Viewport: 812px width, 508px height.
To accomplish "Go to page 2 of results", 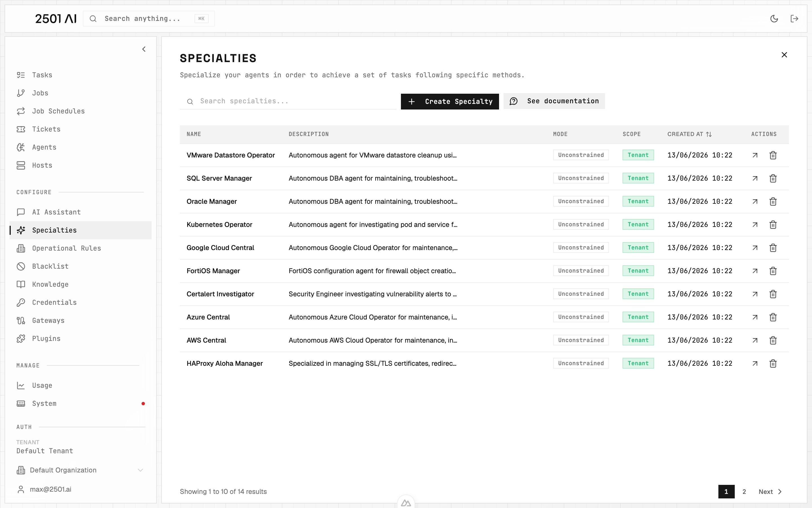I will pos(744,492).
